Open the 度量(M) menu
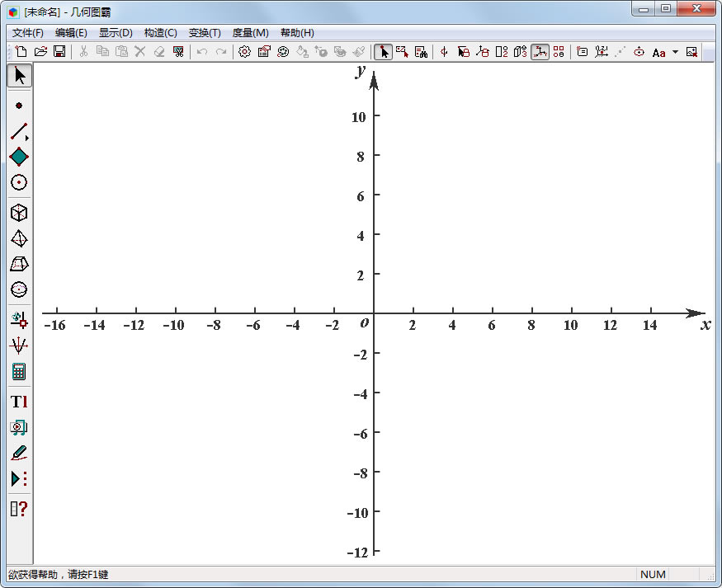The image size is (722, 588). coord(250,33)
